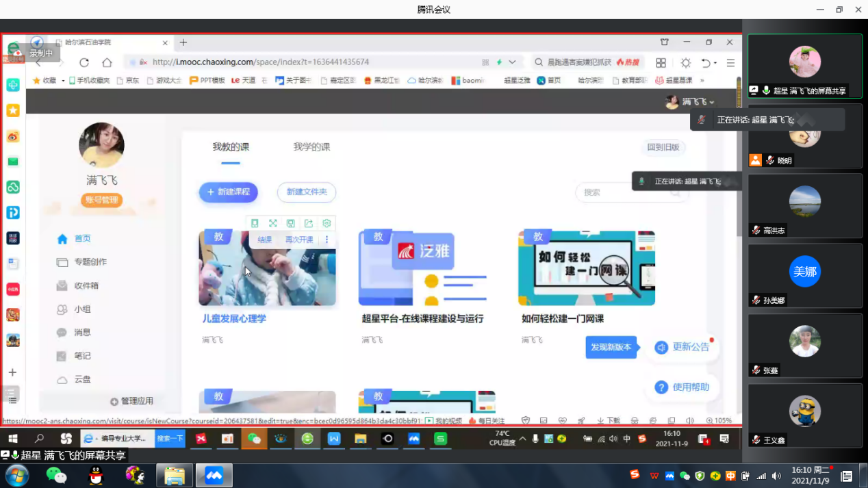This screenshot has width=868, height=488.
Task: Click the yellow star favorites sidebar icon
Action: point(13,110)
